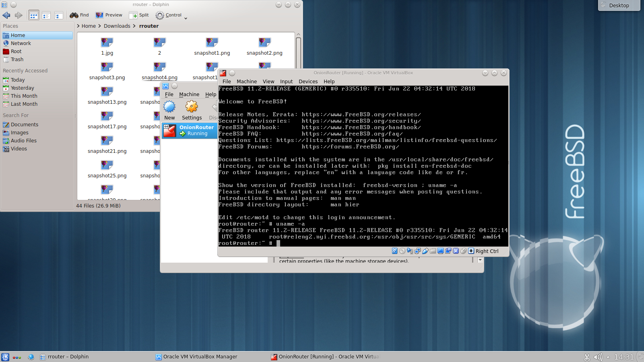Select the snapshot13.png file
The image size is (644, 362).
pyautogui.click(x=107, y=96)
